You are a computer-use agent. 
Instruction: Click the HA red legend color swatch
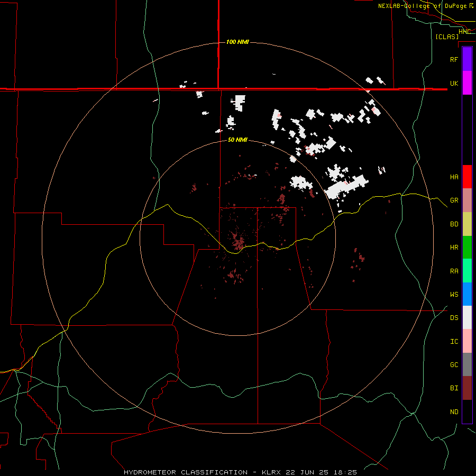pos(467,177)
